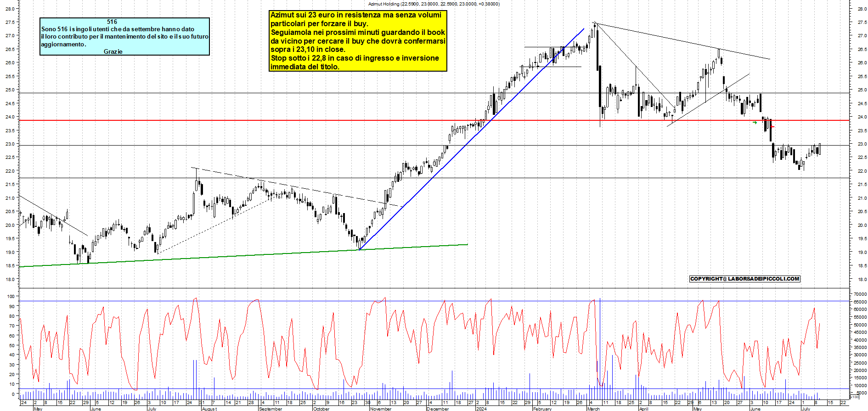Click the October label on time axis
The width and height of the screenshot is (868, 411).
pos(321,409)
